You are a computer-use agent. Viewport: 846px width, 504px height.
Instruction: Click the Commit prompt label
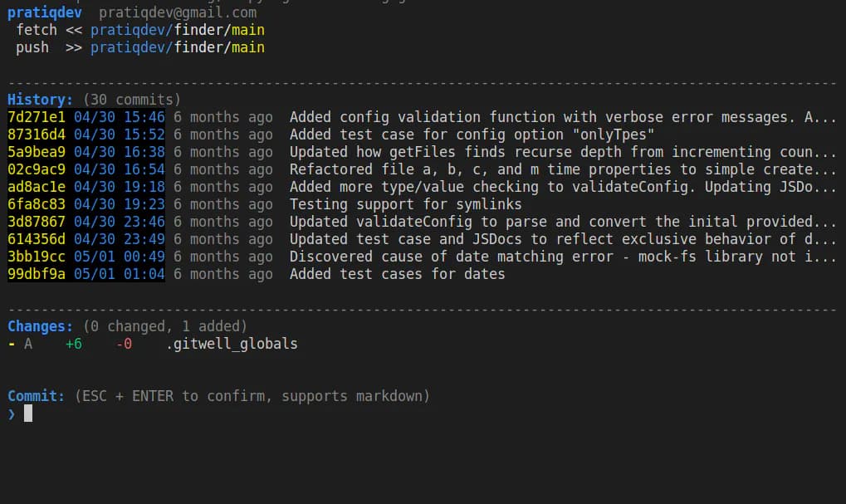pyautogui.click(x=36, y=396)
